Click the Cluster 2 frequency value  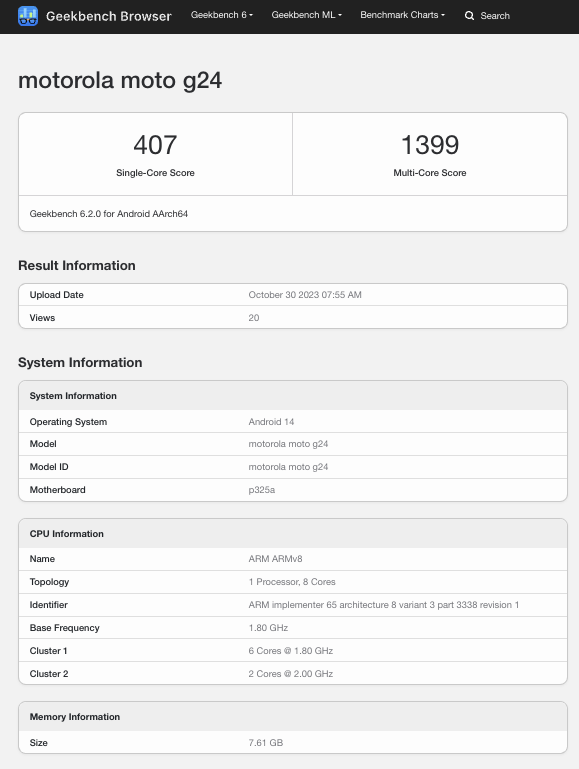tap(291, 674)
